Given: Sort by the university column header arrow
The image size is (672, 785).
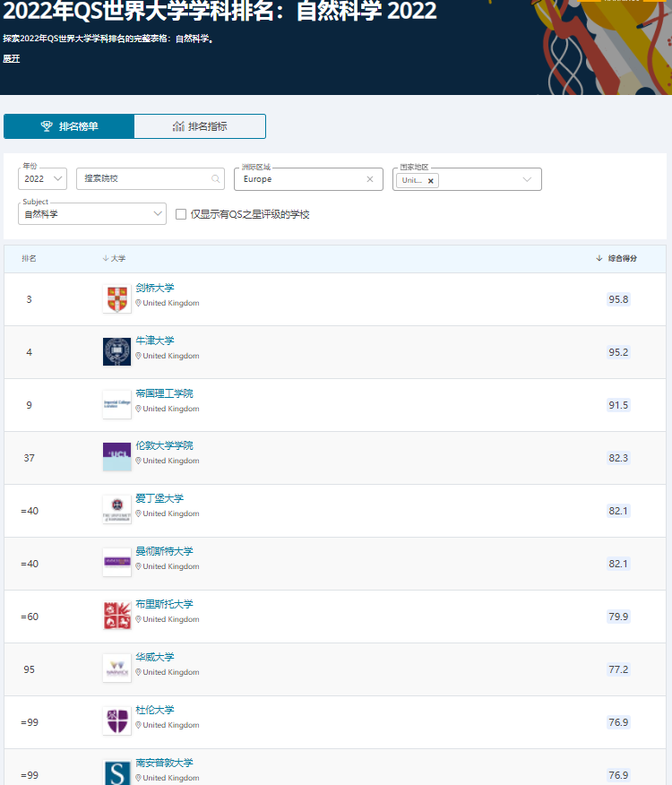Looking at the screenshot, I should tap(106, 258).
